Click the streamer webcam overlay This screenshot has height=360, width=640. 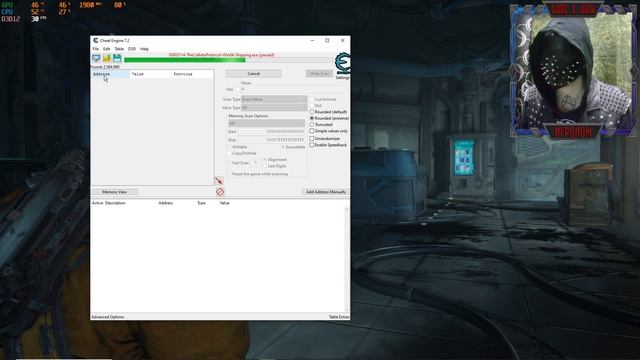[573, 71]
